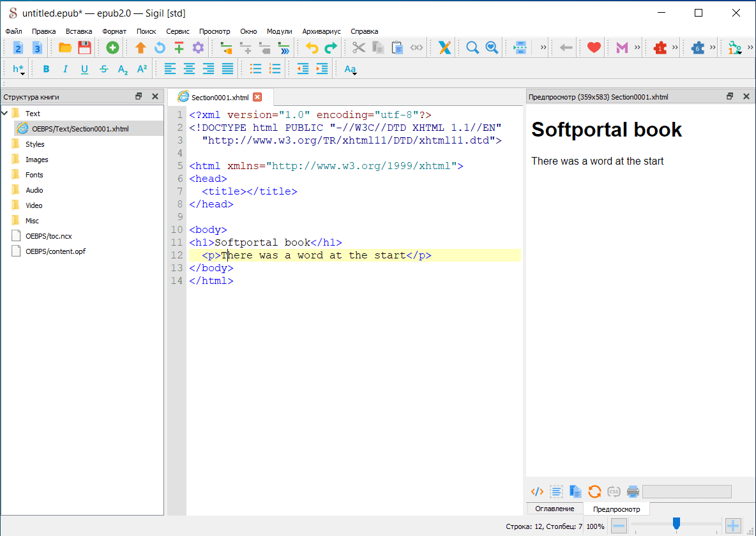Screen dimensions: 756x536
Task: Switch to the Оглавление tab
Action: (x=554, y=509)
